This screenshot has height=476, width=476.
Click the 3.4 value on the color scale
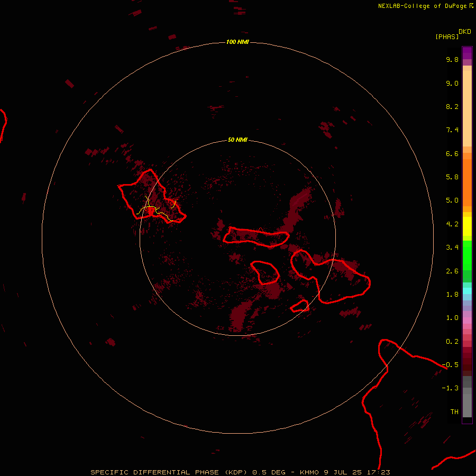452,248
